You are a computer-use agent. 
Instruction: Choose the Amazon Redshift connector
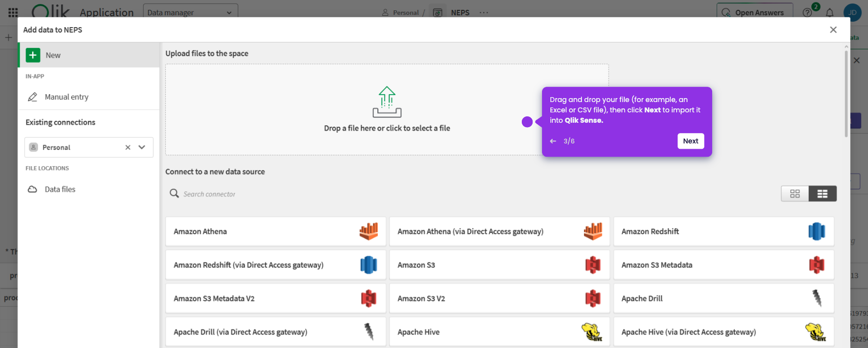coord(723,231)
